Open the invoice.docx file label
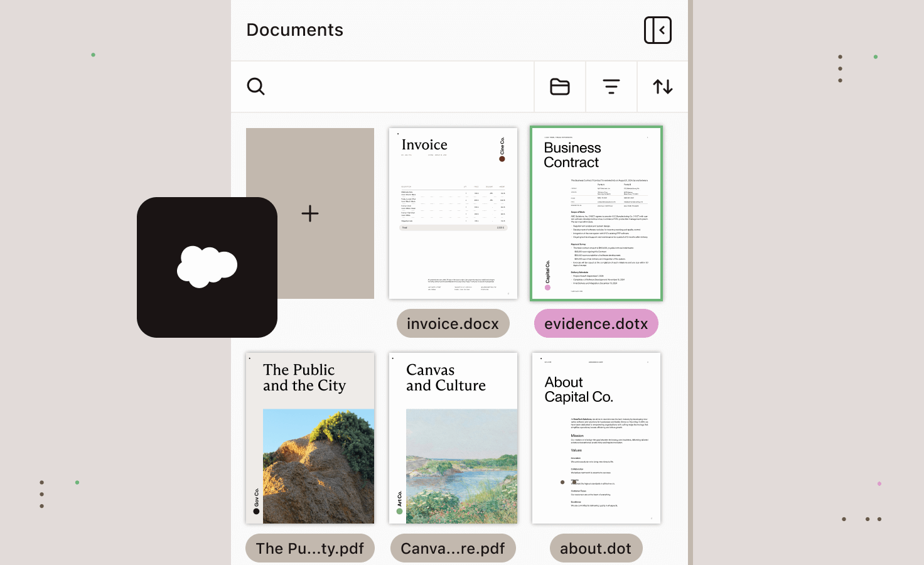This screenshot has height=565, width=924. (x=453, y=323)
